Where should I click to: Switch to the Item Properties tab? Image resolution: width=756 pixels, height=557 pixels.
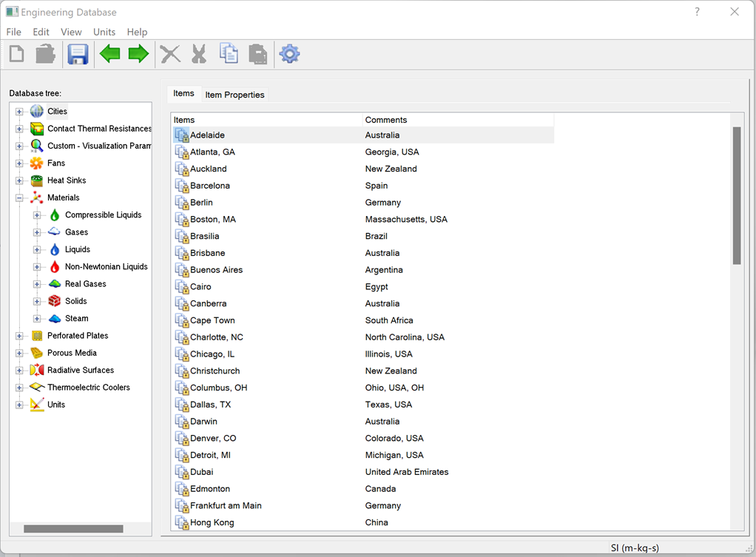click(234, 95)
